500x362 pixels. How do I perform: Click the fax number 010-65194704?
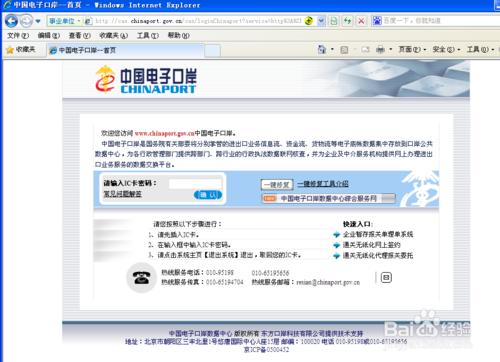click(x=225, y=282)
